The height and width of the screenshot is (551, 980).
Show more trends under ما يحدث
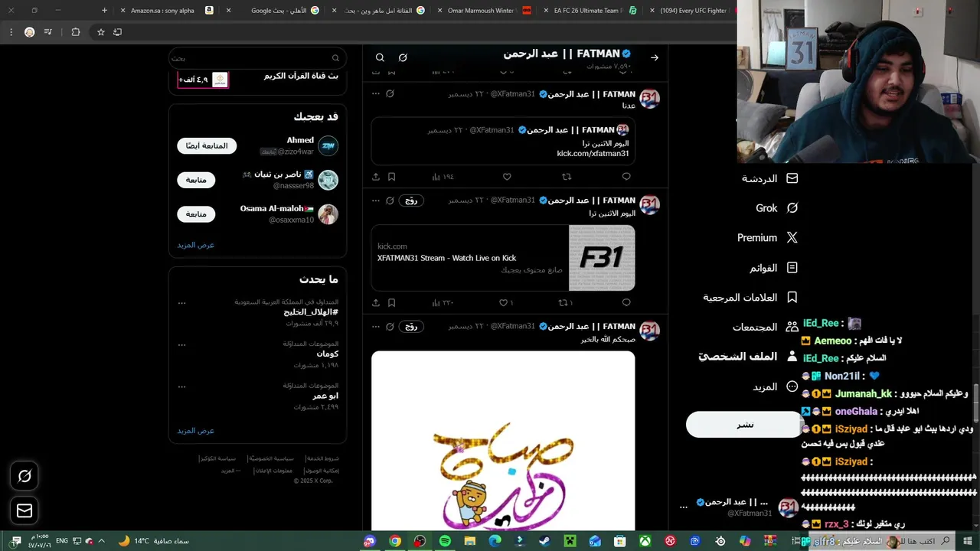click(196, 431)
